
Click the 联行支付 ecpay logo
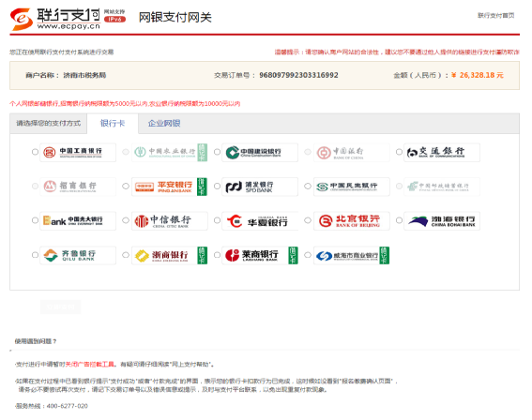55,19
